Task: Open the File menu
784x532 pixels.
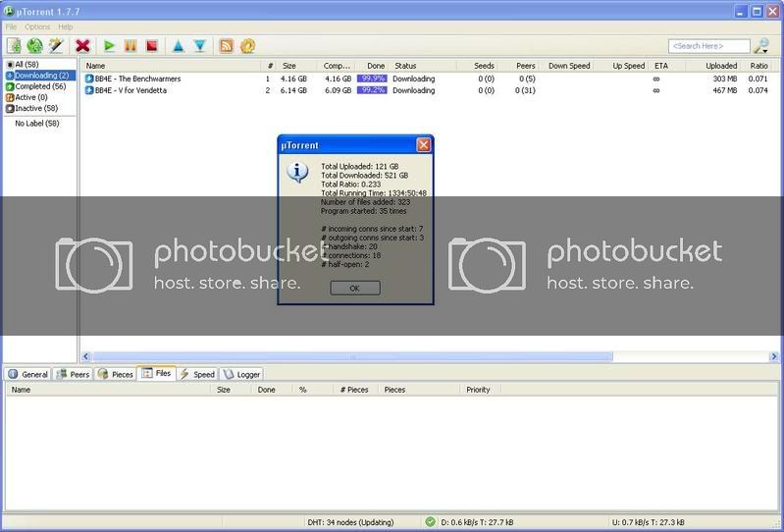Action: (11, 27)
